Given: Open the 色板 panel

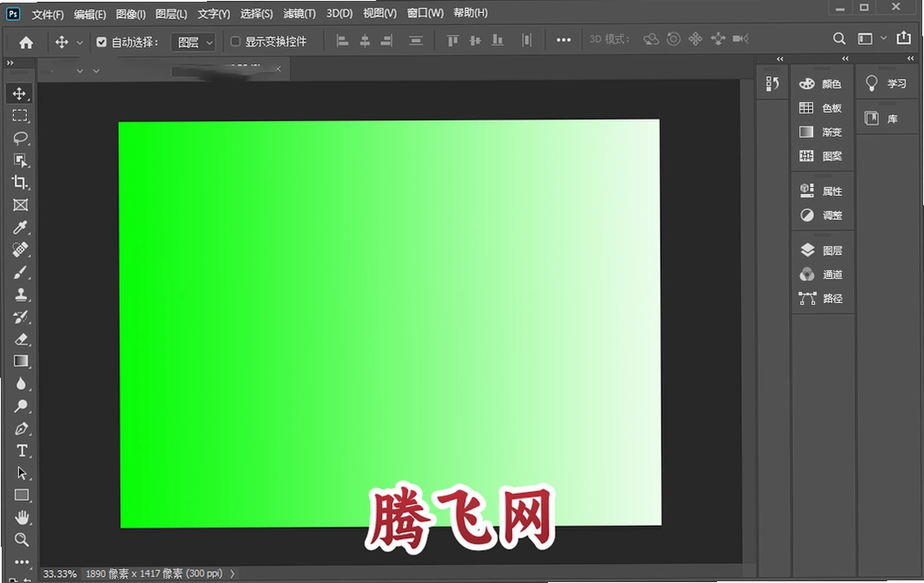Looking at the screenshot, I should point(821,108).
